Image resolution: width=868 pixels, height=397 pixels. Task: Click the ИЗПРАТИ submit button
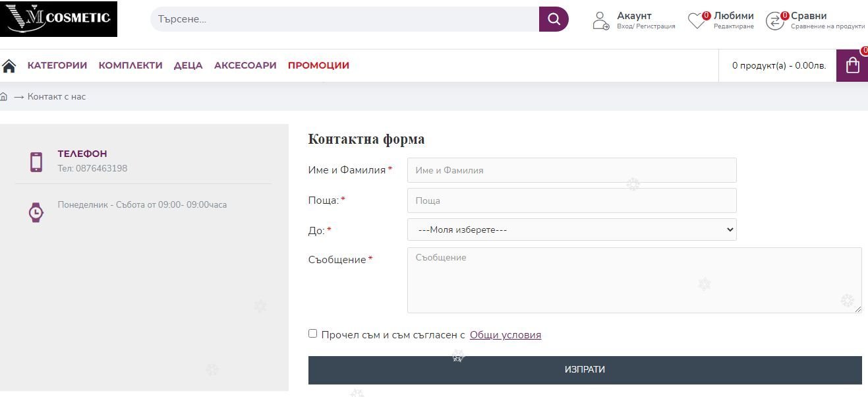(x=585, y=370)
